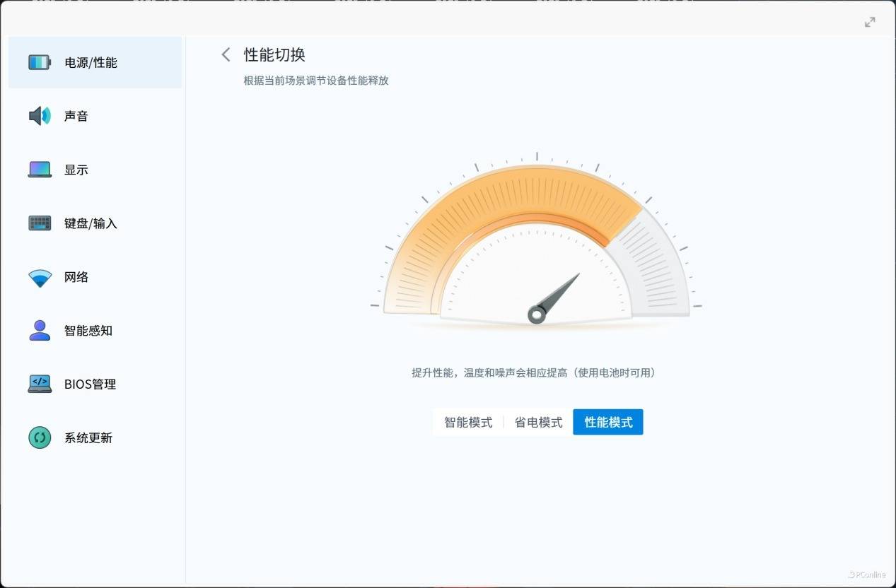Navigate to the 系统更新 sidebar label
This screenshot has height=588, width=896.
click(88, 437)
